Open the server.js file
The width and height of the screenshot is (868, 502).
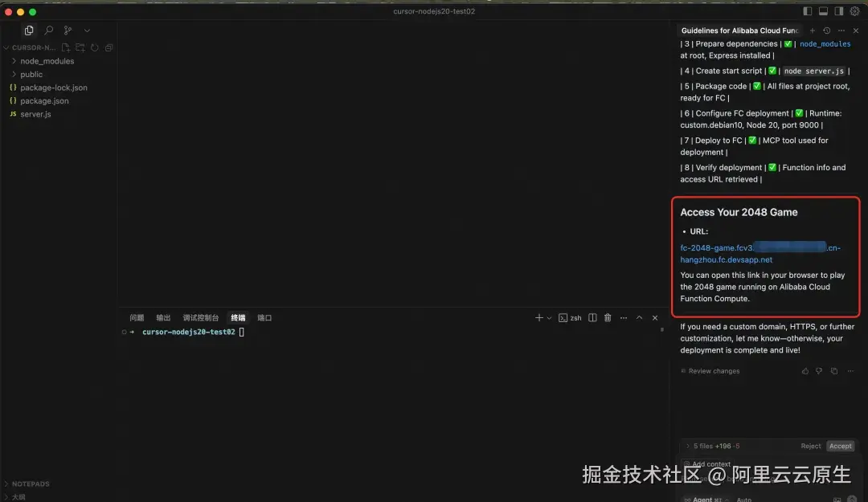coord(35,114)
